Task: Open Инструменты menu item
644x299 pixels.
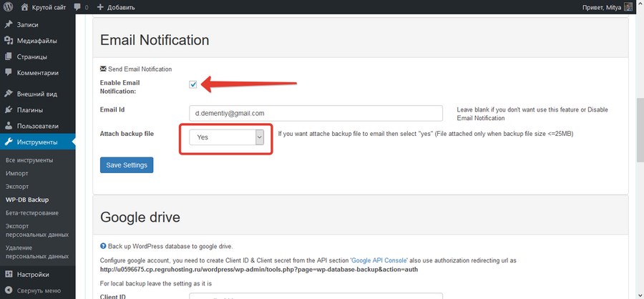Action: point(38,142)
